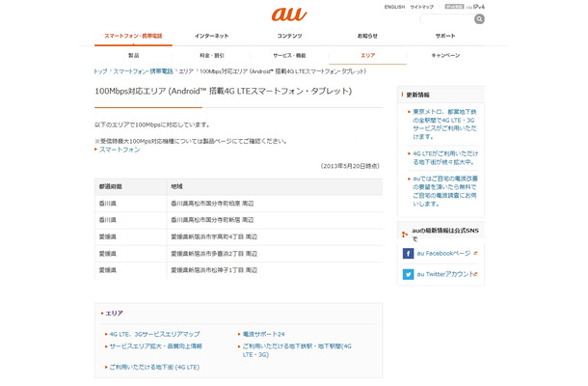
Task: Select インターネット main tab
Action: click(x=211, y=36)
